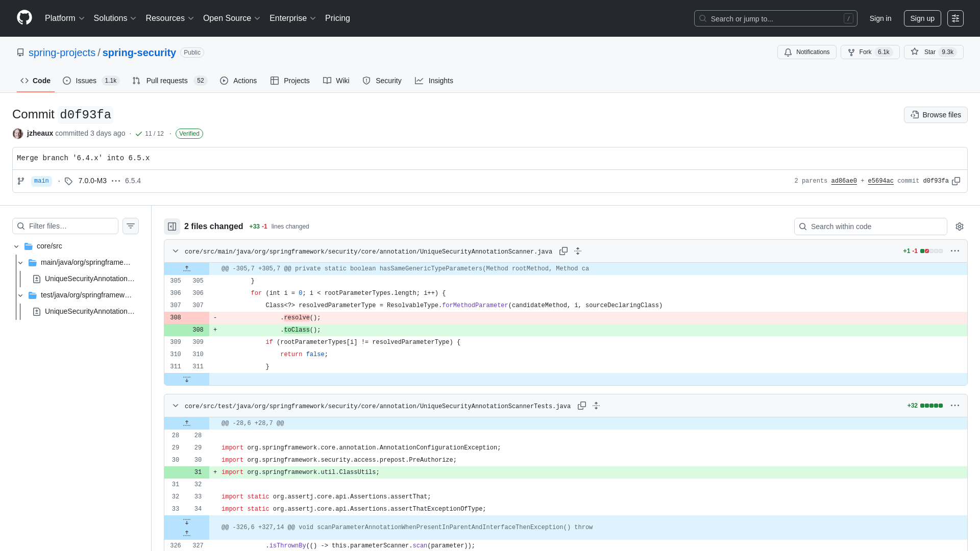Click the Notifications button
980x551 pixels.
coord(807,52)
